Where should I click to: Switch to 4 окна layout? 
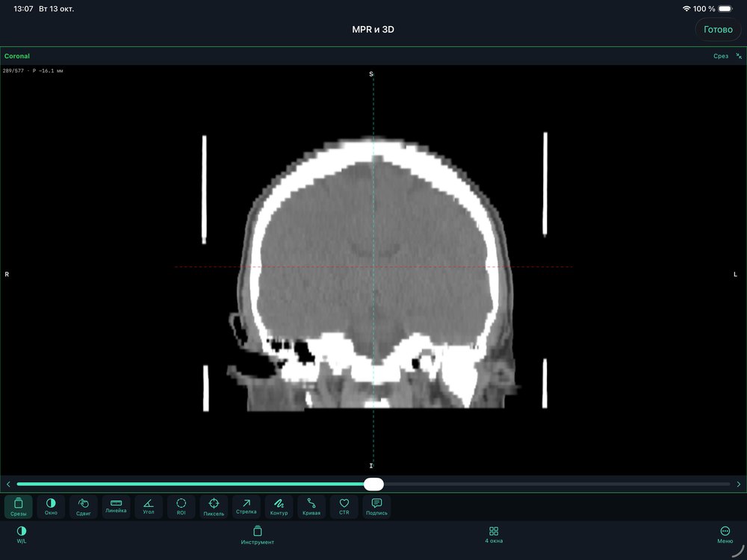[x=494, y=535]
